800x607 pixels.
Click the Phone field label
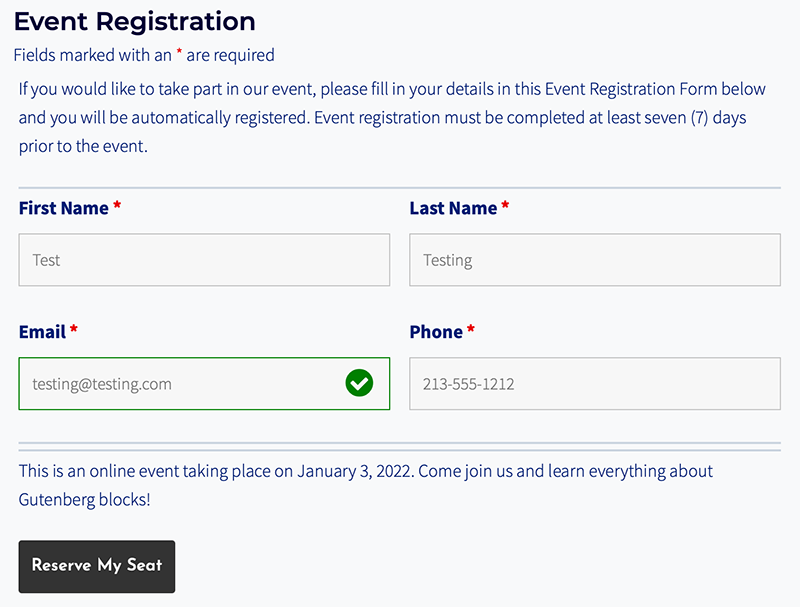coord(436,331)
